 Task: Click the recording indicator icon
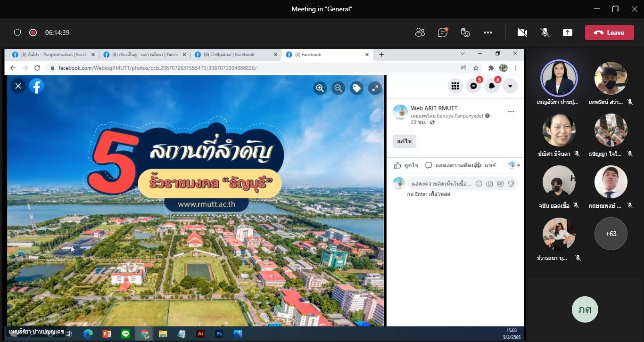point(33,33)
